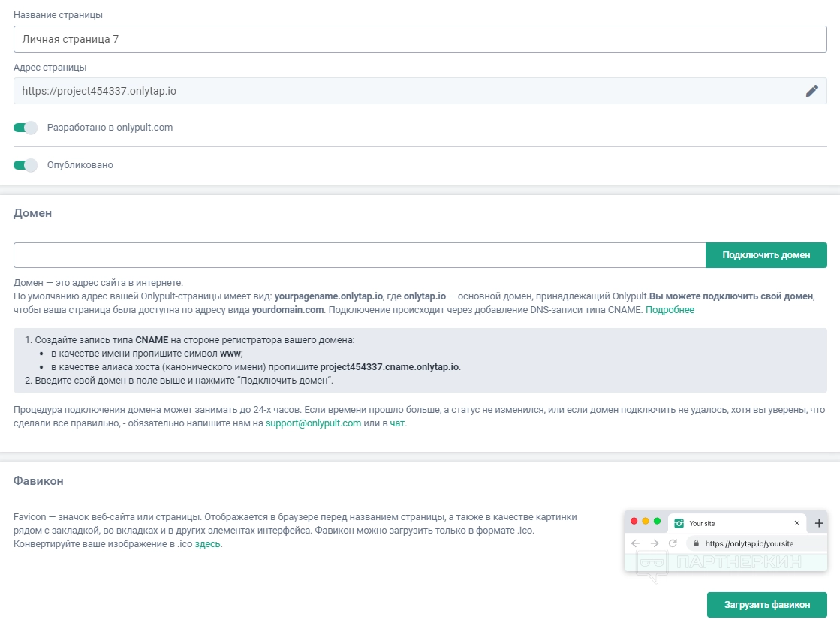Screen dimensions: 840x623
Task: Toggle the 'Опубликовано' switch
Action: click(x=26, y=165)
